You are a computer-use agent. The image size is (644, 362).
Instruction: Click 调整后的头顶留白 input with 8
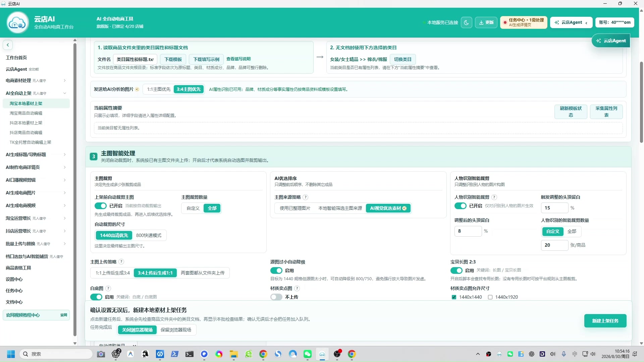[468, 231]
